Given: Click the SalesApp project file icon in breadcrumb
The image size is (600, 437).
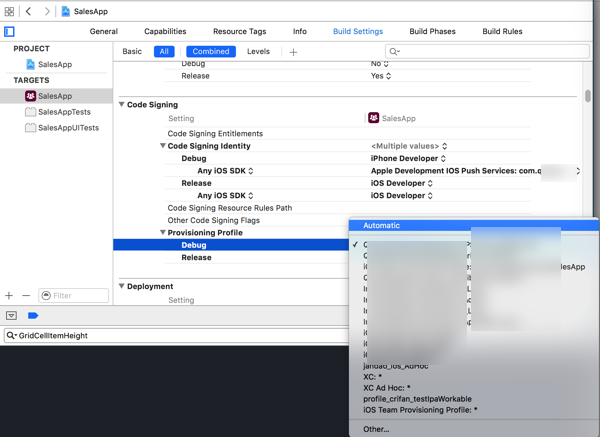Looking at the screenshot, I should [66, 11].
